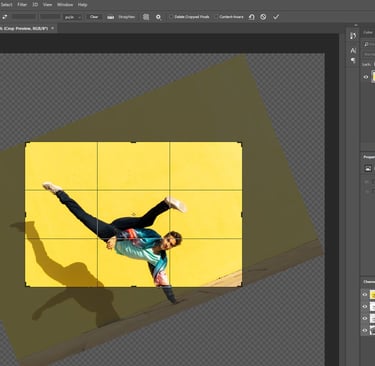Reset the crop with the undo arrow
Viewport: 375px width, 366px height.
click(x=252, y=17)
